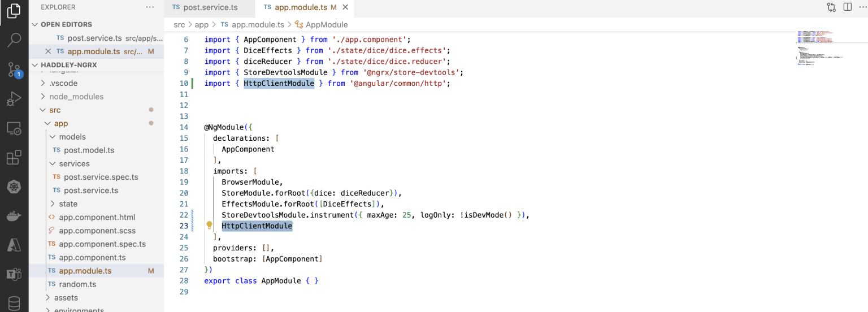
Task: Open editor more actions menu
Action: tap(862, 7)
